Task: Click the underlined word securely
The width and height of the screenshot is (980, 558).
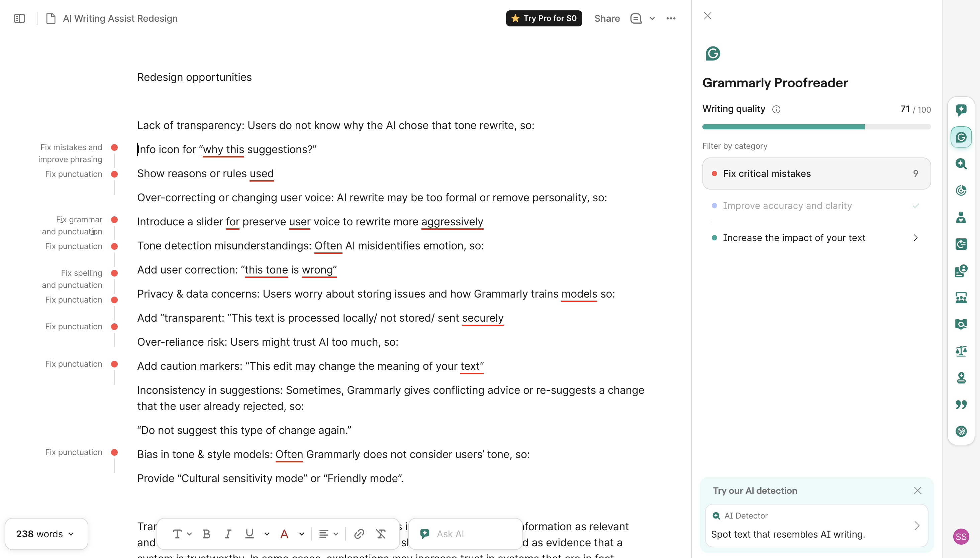Action: point(483,318)
